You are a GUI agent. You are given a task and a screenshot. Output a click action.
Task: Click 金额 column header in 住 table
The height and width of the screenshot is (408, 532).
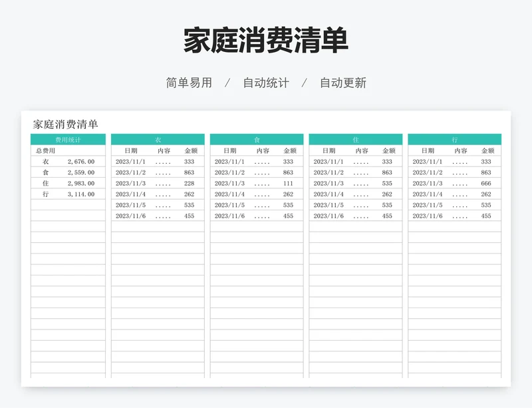pyautogui.click(x=389, y=151)
